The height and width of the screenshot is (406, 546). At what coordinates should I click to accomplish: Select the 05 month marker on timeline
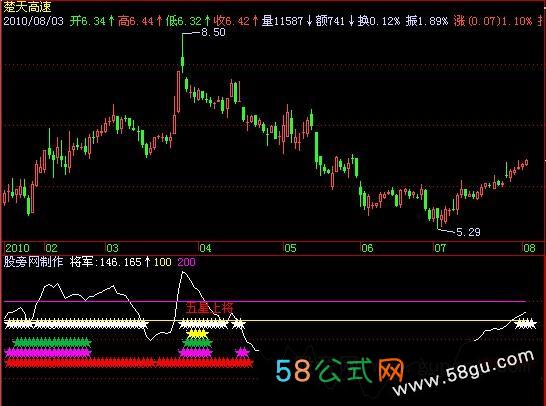(290, 248)
